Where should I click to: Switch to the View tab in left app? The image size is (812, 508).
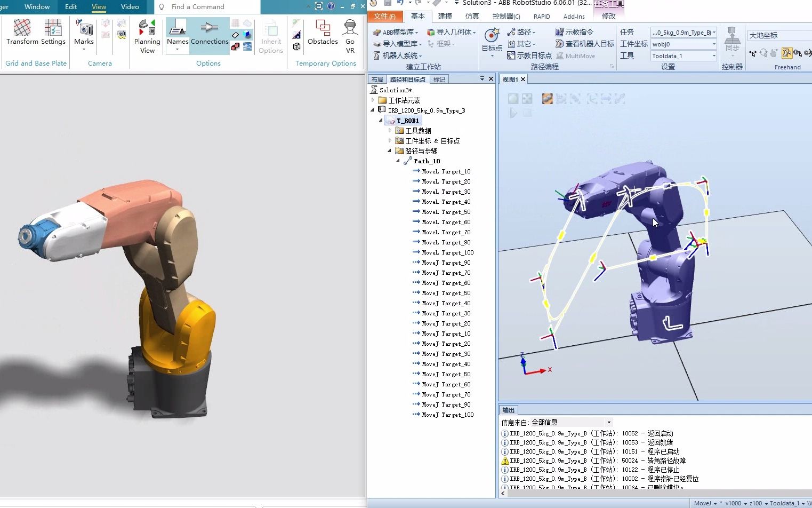(99, 7)
